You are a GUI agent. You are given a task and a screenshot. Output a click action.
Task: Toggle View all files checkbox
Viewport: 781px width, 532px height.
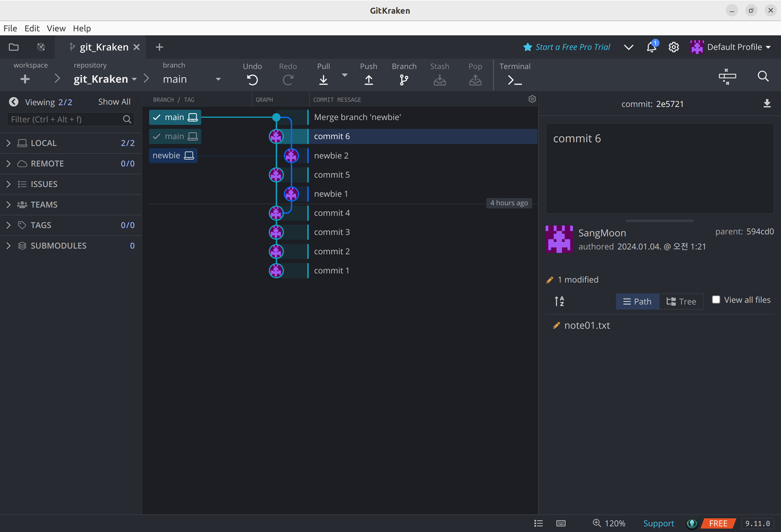716,299
